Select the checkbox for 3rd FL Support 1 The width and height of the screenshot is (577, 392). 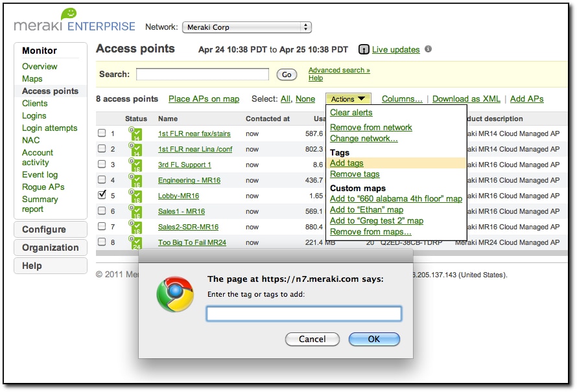click(x=102, y=164)
